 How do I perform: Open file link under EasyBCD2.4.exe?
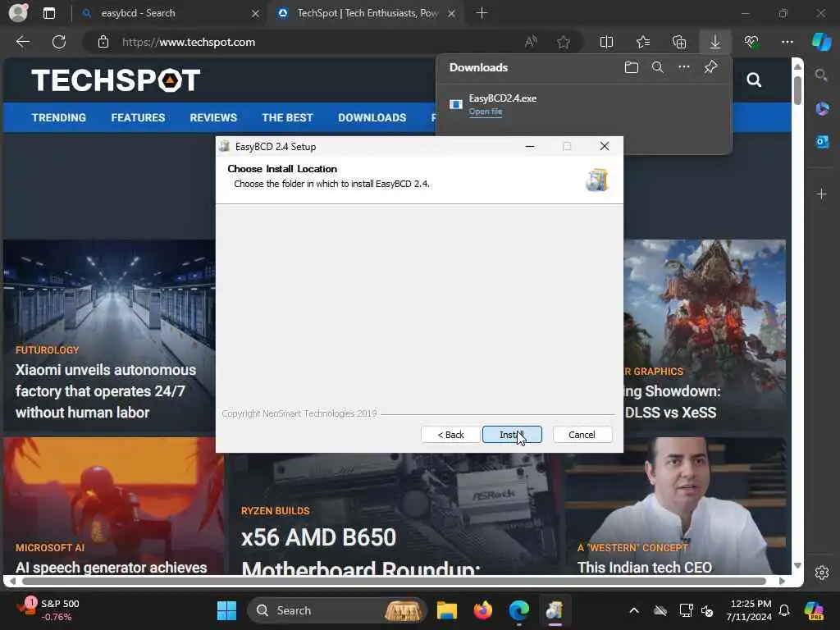[x=486, y=112]
